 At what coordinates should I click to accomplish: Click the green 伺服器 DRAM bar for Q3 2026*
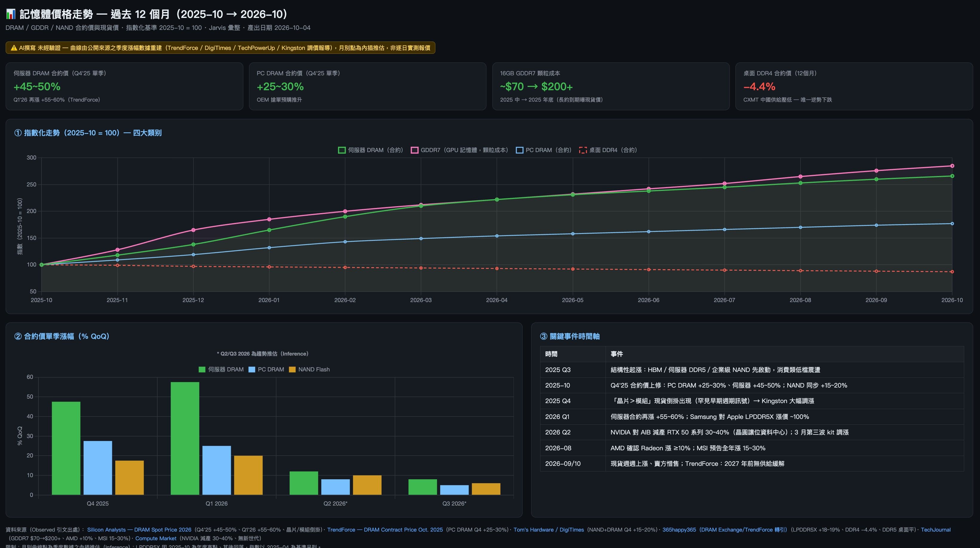[x=423, y=487]
